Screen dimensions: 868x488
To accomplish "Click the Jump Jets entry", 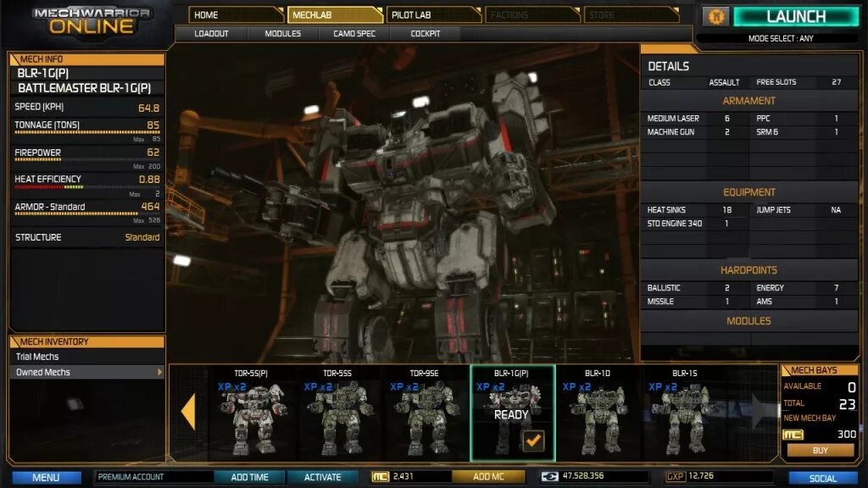I will (804, 210).
